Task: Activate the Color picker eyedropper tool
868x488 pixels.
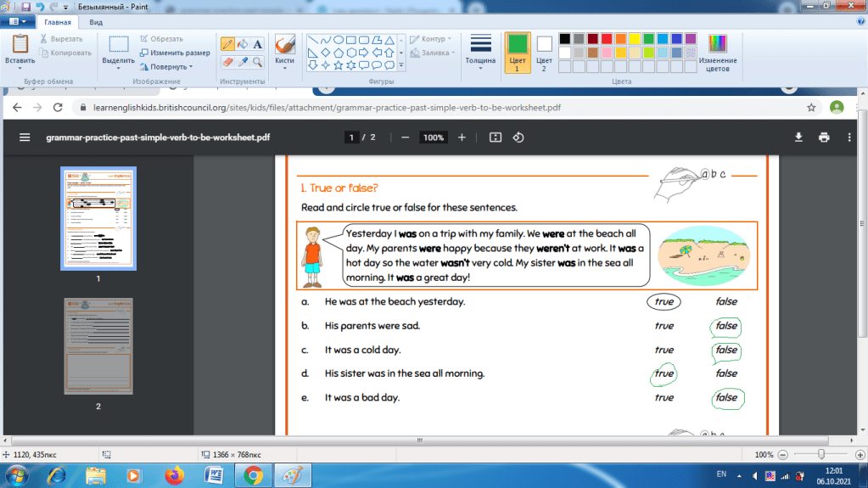Action: pyautogui.click(x=243, y=62)
